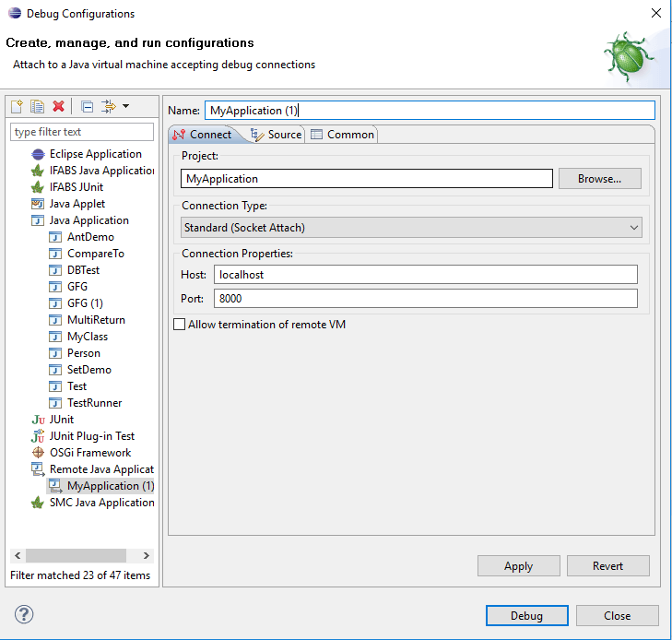Click Browse to choose a project
The width and height of the screenshot is (672, 640).
coord(599,179)
